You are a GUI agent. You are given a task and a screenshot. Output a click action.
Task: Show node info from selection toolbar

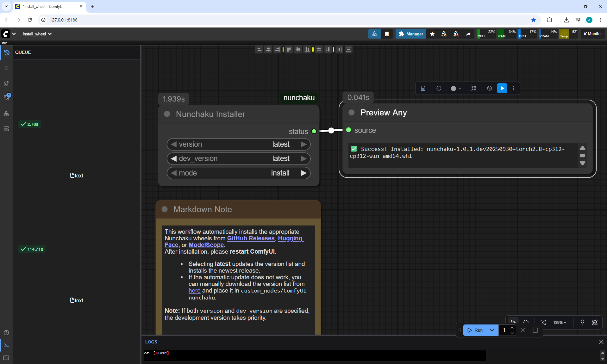[x=439, y=88]
